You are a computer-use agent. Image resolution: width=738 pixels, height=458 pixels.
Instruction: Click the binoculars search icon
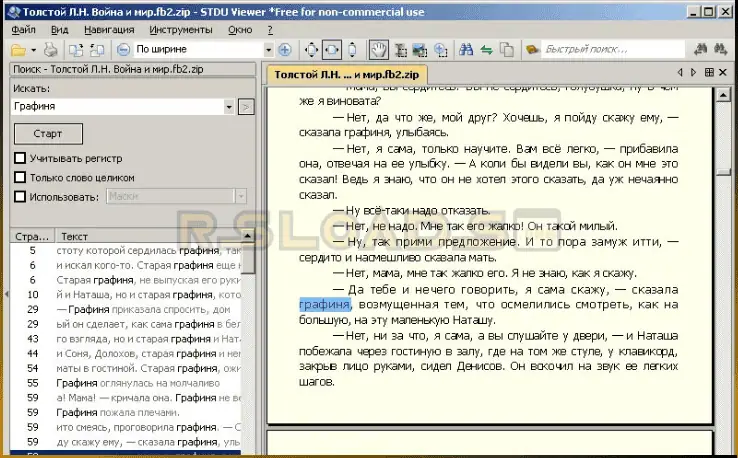tap(466, 49)
